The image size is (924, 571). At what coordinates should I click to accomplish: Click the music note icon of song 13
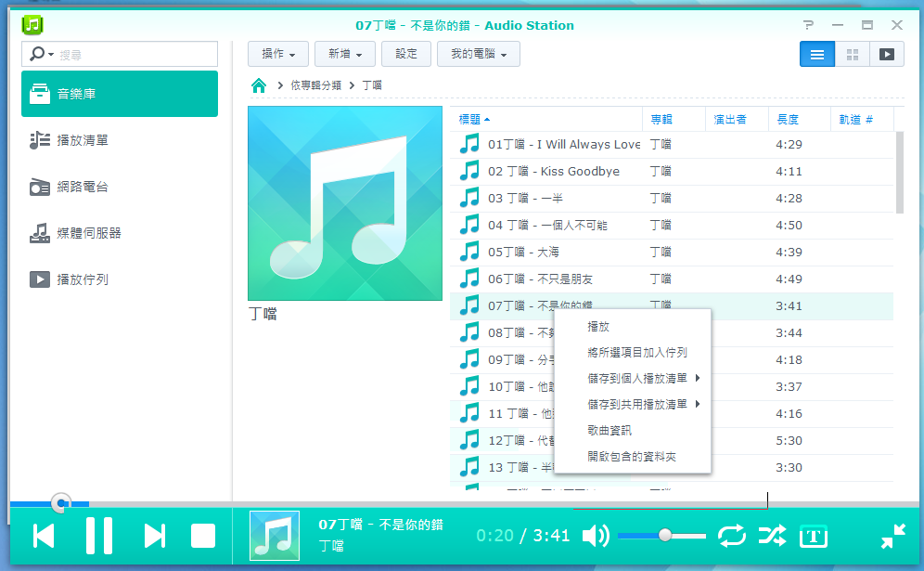(x=469, y=467)
